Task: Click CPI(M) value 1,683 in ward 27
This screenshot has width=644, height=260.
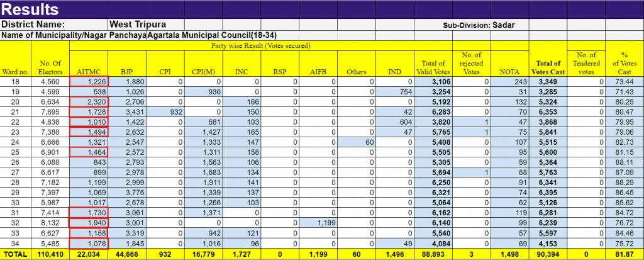Action: 204,172
